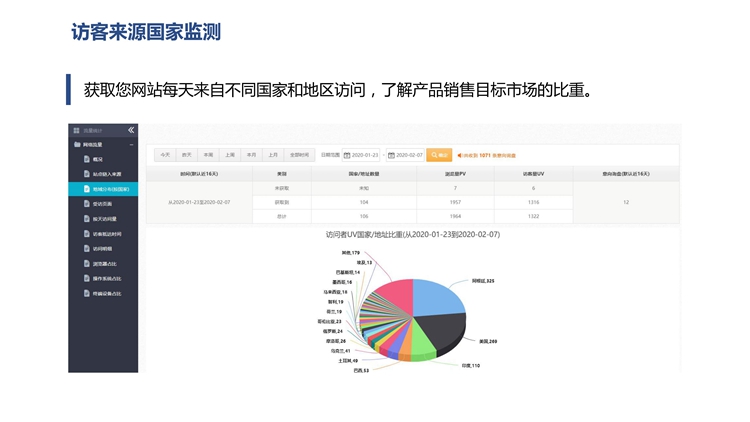This screenshot has width=750, height=422.
Task: Click the folder icon next to 网络流量
Action: click(77, 145)
